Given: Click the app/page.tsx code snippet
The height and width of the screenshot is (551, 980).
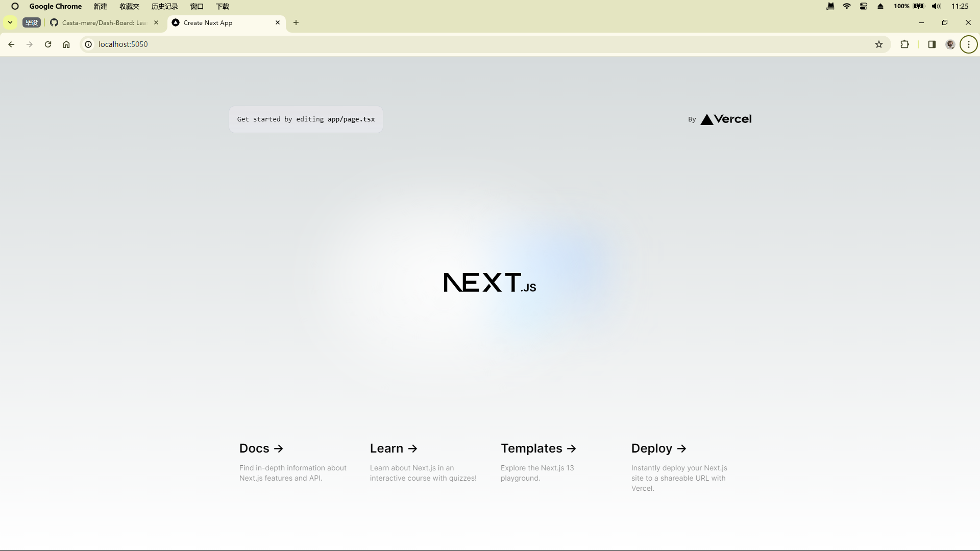Looking at the screenshot, I should [x=351, y=119].
